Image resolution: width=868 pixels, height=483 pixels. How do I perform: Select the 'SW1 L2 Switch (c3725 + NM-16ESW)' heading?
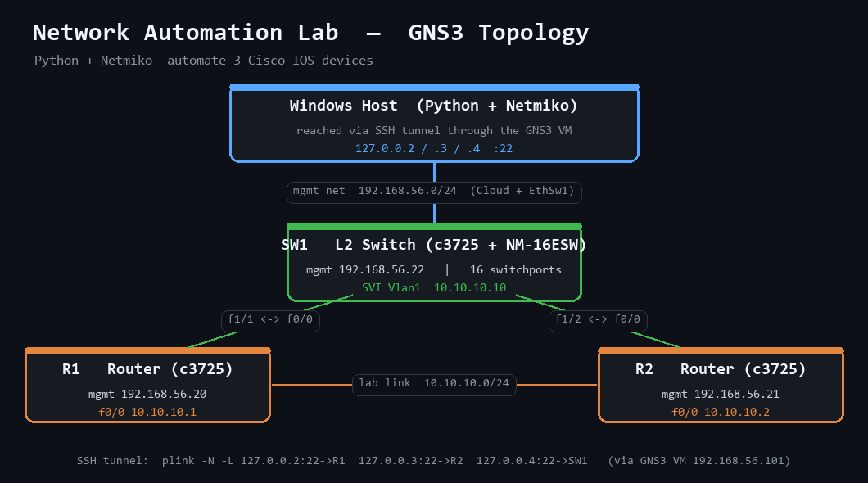pos(434,245)
